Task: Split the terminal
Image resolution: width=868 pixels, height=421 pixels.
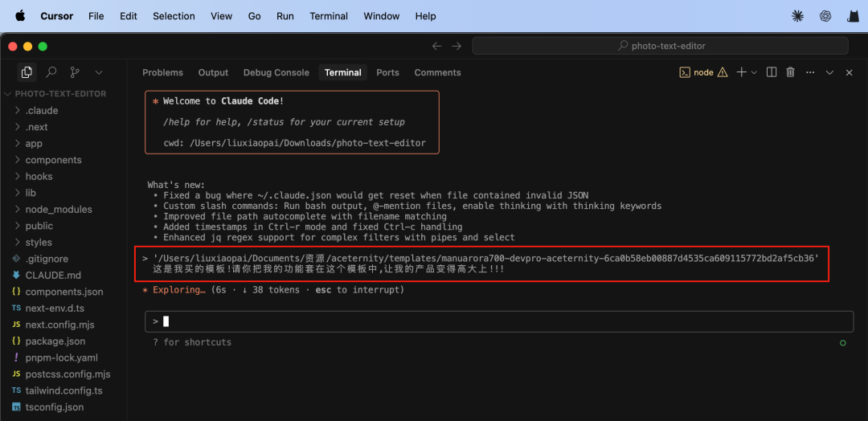Action: tap(771, 72)
